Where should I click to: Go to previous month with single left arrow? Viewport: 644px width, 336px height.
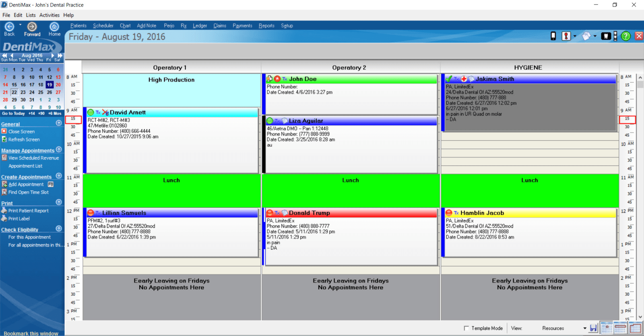(12, 55)
